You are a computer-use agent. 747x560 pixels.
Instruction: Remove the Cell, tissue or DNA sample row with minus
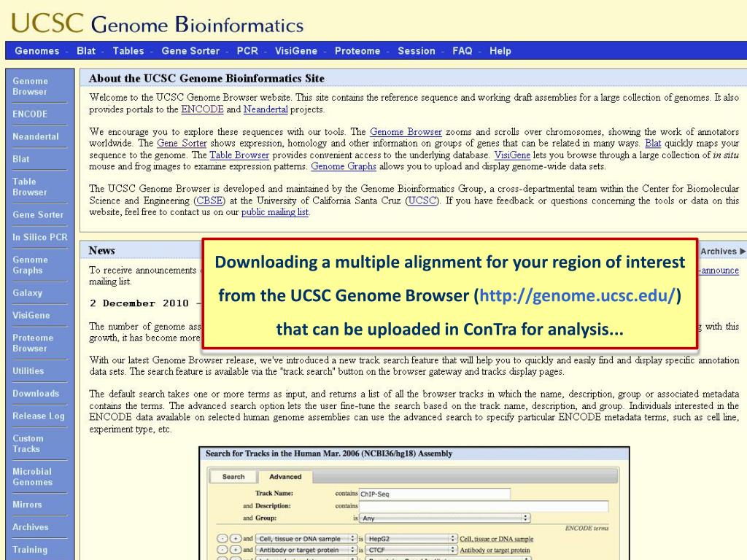tap(222, 539)
